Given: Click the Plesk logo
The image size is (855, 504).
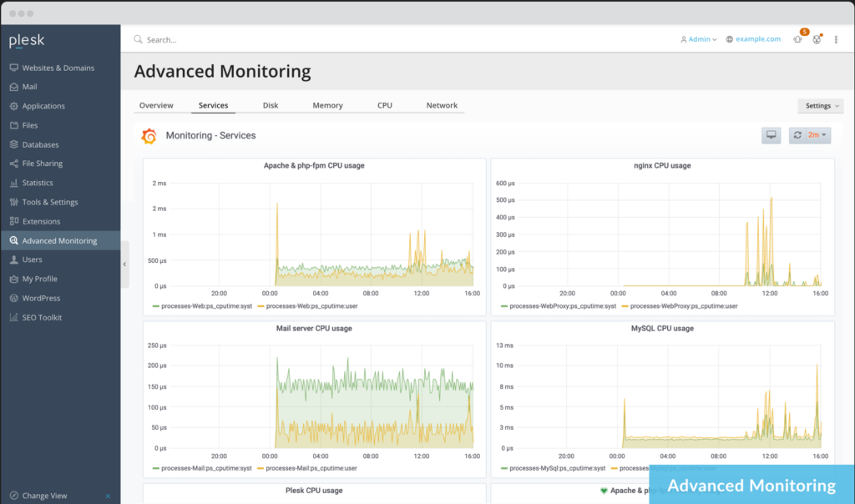Looking at the screenshot, I should coord(27,40).
